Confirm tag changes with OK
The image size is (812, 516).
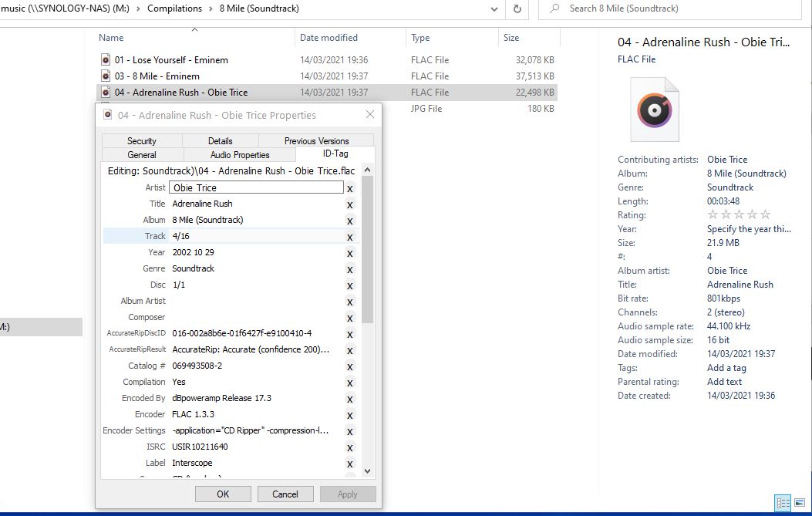point(223,494)
